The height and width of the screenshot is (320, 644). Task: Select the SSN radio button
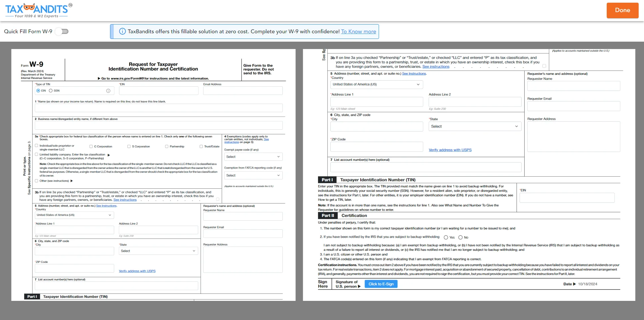51,91
